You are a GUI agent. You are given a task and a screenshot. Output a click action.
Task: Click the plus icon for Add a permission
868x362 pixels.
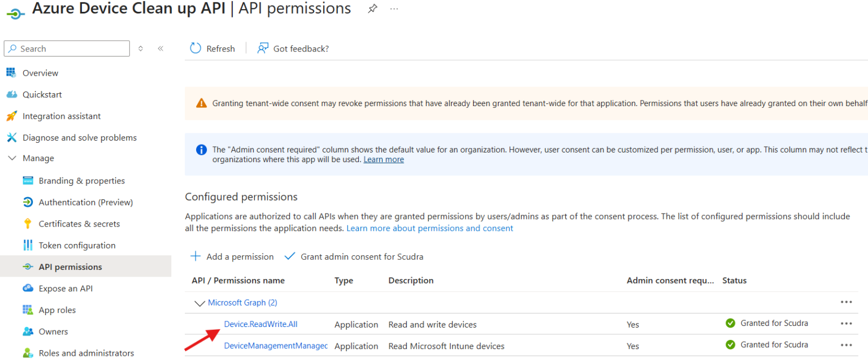196,256
